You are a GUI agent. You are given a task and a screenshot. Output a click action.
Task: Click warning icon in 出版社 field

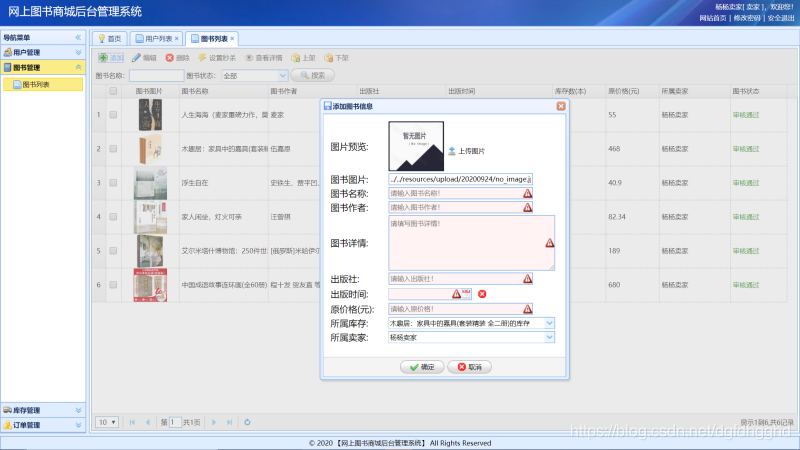click(x=527, y=279)
